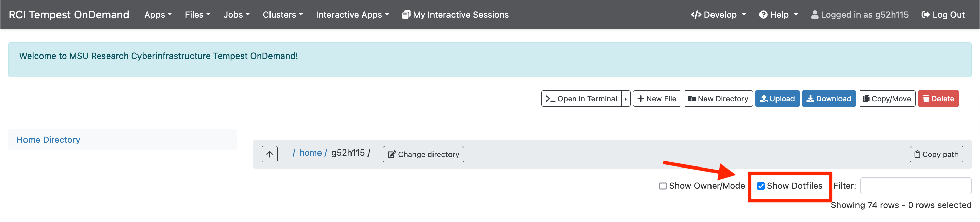The width and height of the screenshot is (980, 222).
Task: Click the trash can icon on Delete
Action: pyautogui.click(x=926, y=99)
